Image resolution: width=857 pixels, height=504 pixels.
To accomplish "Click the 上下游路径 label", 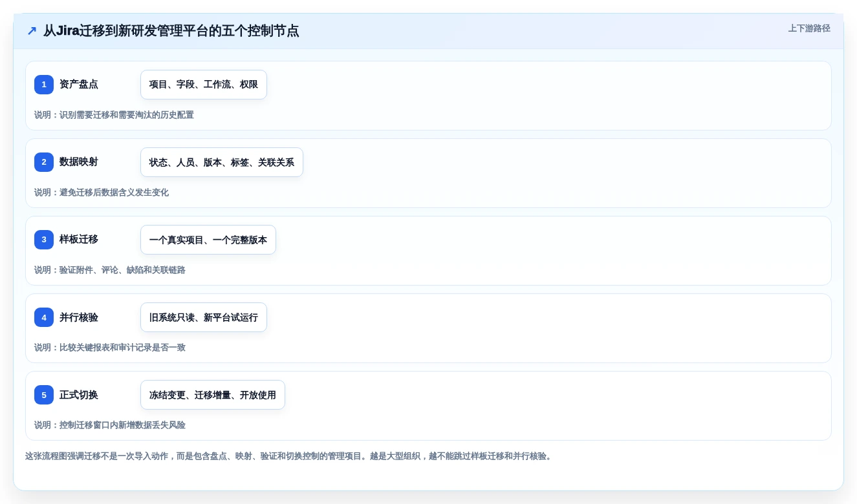I will pyautogui.click(x=809, y=28).
